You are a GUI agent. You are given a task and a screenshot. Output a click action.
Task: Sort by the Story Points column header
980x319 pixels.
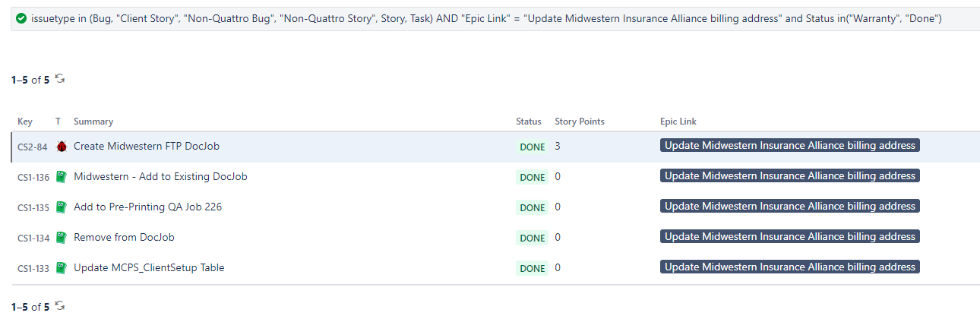tap(580, 122)
